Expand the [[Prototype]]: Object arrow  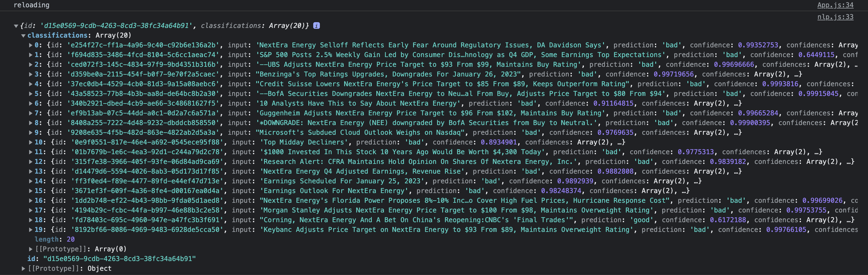click(23, 269)
